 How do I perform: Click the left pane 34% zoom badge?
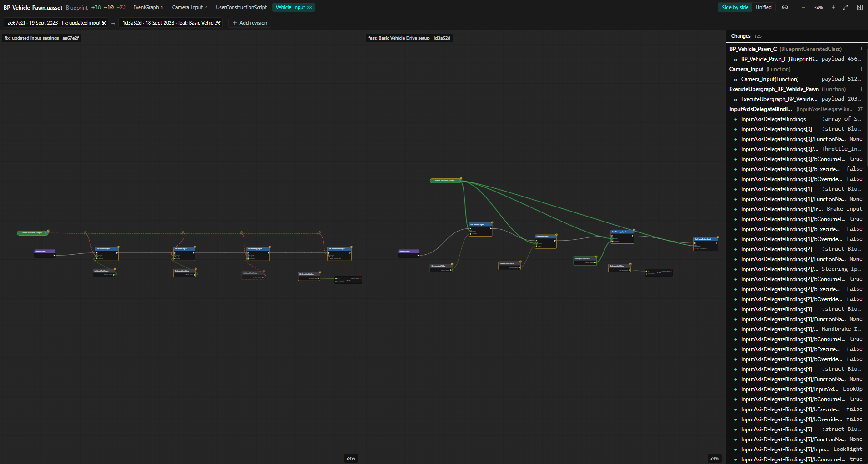click(351, 458)
